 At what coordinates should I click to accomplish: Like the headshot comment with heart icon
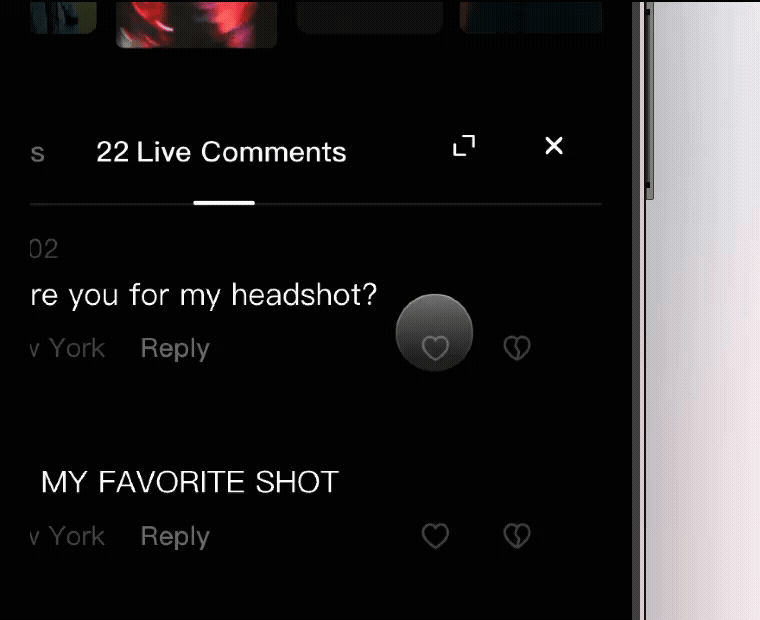pyautogui.click(x=435, y=348)
